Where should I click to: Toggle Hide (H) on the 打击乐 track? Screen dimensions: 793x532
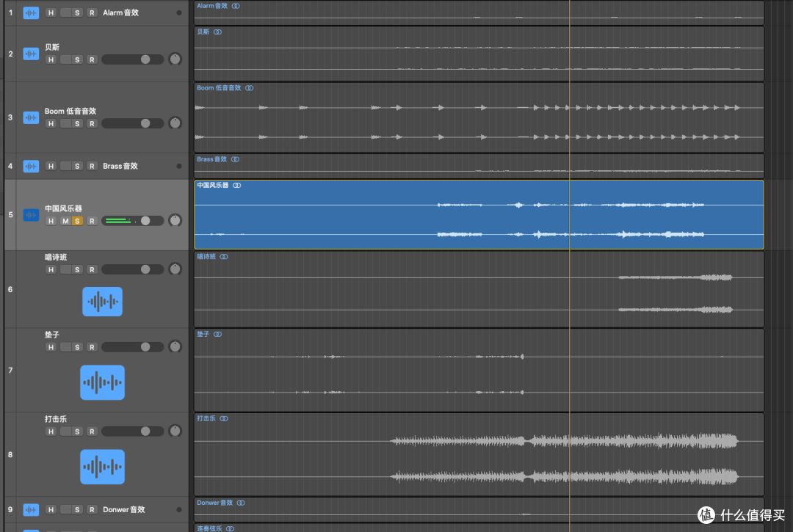tap(51, 431)
